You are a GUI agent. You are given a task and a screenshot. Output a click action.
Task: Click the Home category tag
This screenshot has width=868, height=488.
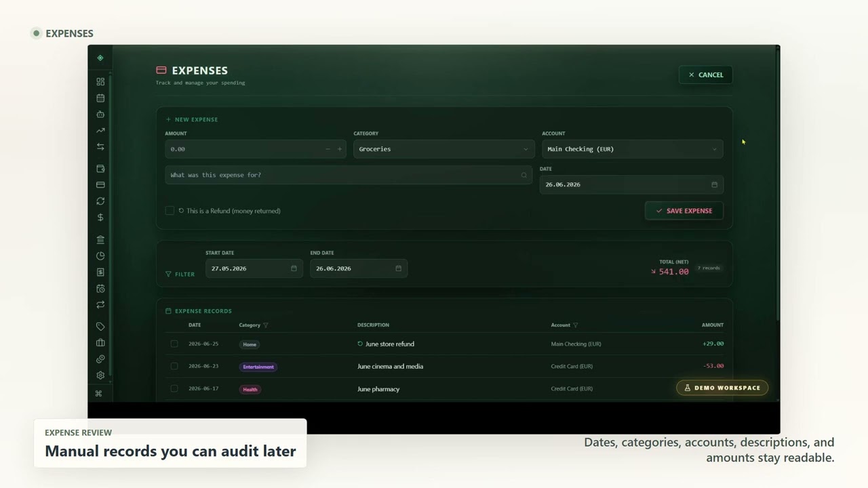click(x=250, y=344)
